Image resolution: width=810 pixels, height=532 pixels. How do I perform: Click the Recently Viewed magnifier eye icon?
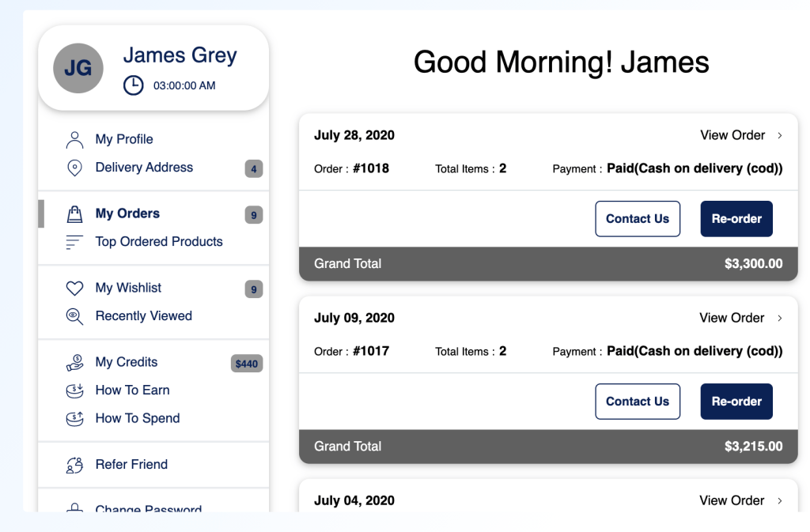click(74, 316)
